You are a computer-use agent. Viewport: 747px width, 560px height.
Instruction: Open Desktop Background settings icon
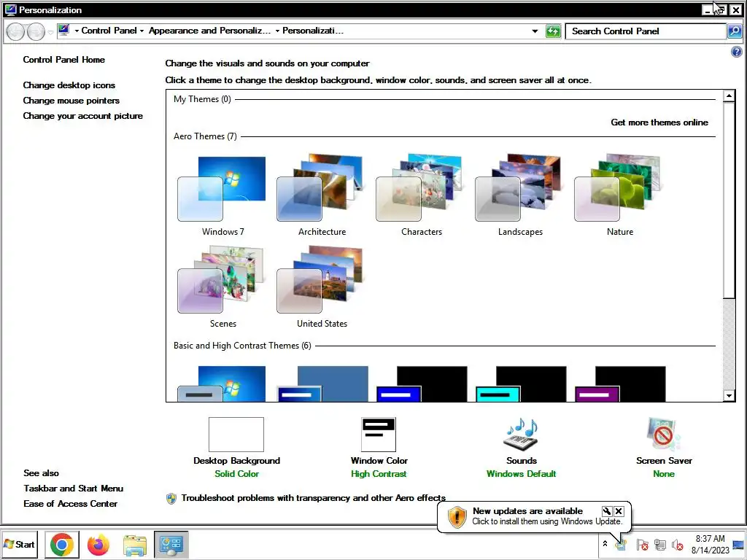[x=236, y=435]
